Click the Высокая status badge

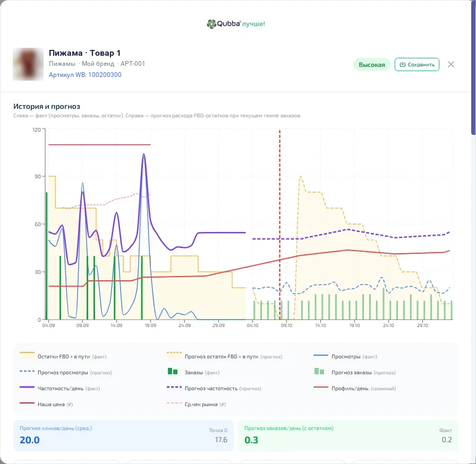(x=371, y=65)
